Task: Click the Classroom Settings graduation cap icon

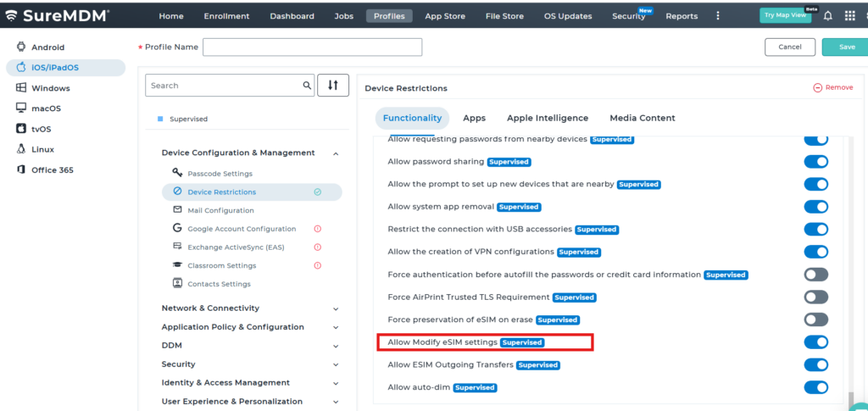Action: [x=177, y=265]
